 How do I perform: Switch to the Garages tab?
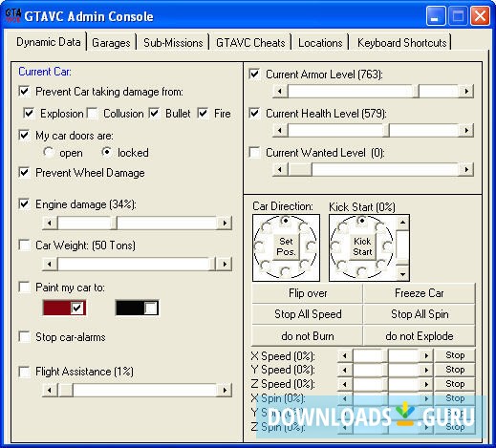coord(111,43)
